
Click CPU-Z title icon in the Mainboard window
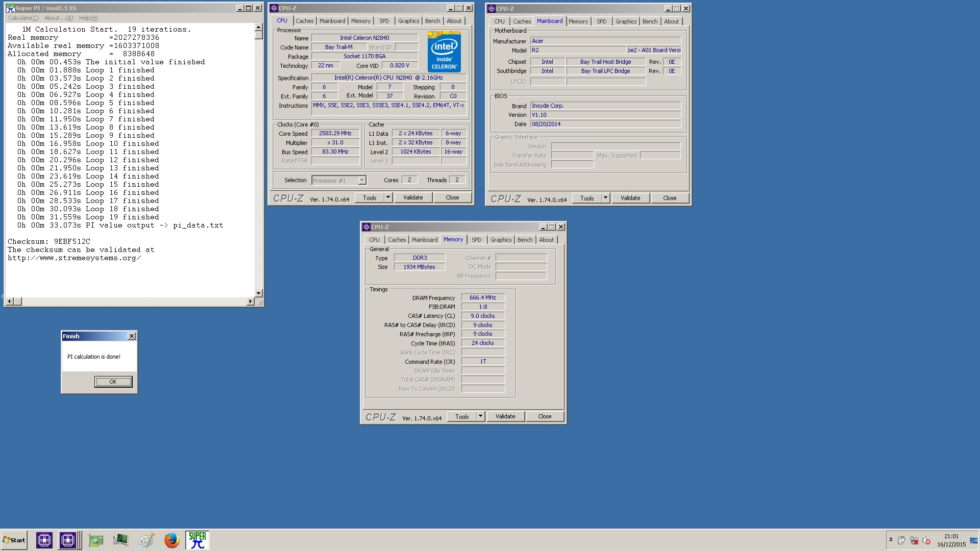click(x=492, y=9)
